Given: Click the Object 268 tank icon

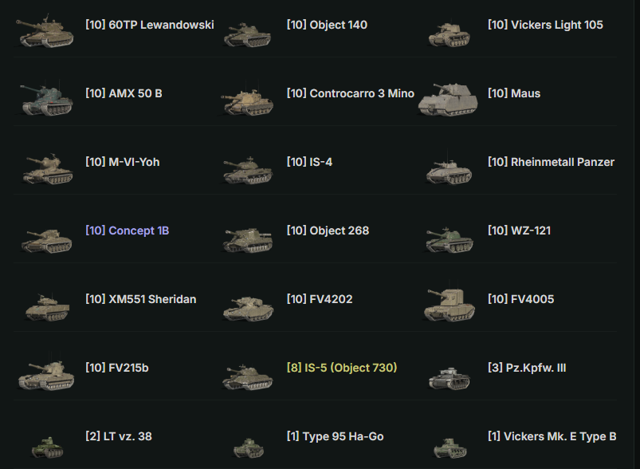Looking at the screenshot, I should coord(248,240).
